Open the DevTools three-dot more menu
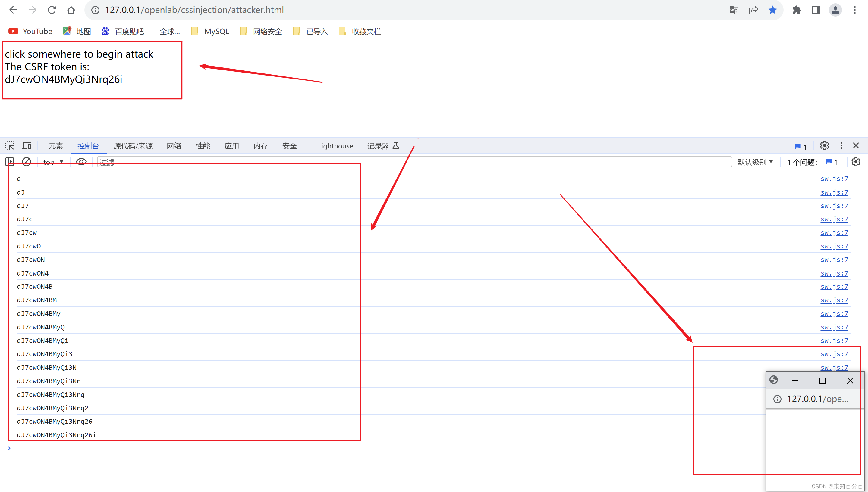868x492 pixels. coord(841,146)
